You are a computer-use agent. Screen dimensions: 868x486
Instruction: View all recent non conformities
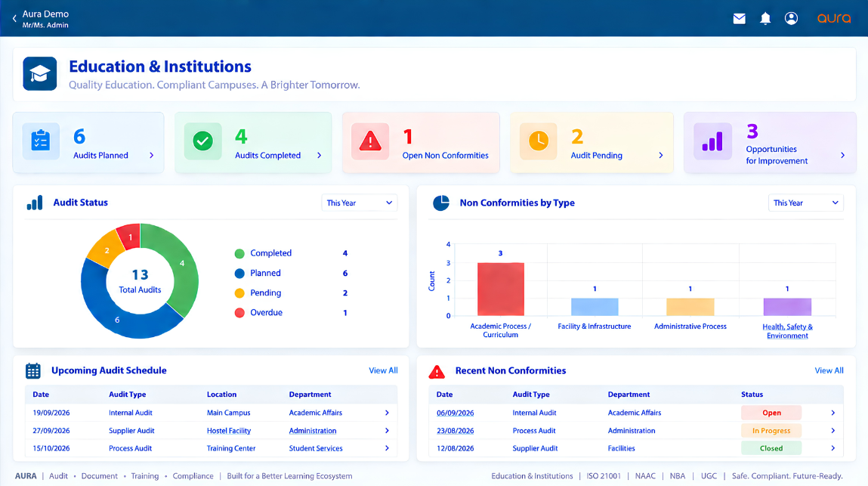829,370
